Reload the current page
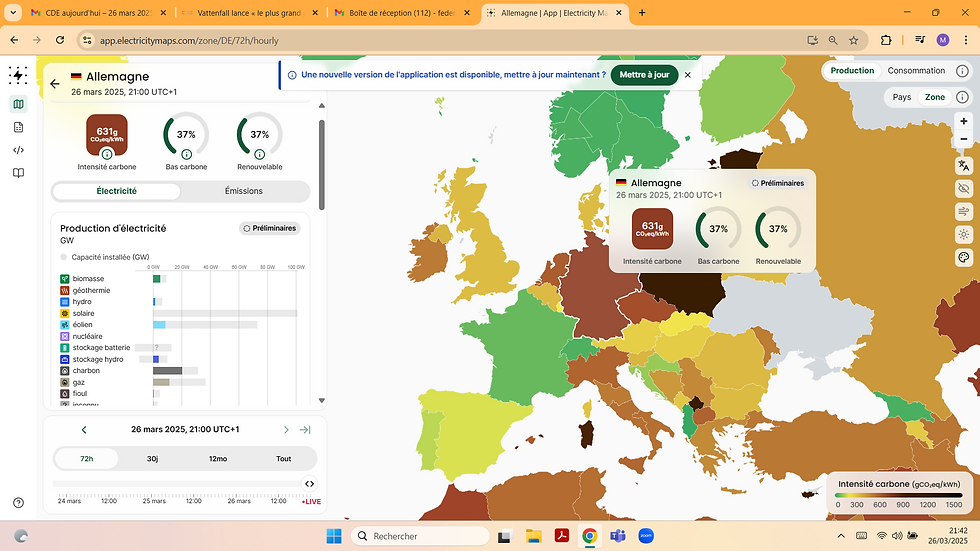Viewport: 980px width, 551px height. coord(60,40)
